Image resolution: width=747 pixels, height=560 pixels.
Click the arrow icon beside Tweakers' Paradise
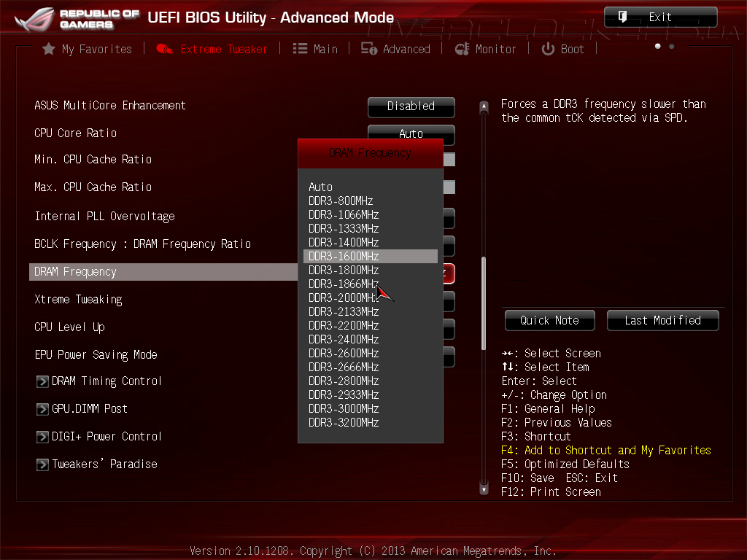pyautogui.click(x=42, y=464)
